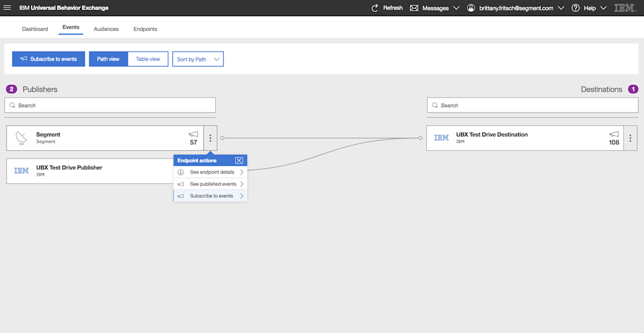Open the Sort by Path dropdown
This screenshot has width=644, height=333.
click(x=198, y=59)
